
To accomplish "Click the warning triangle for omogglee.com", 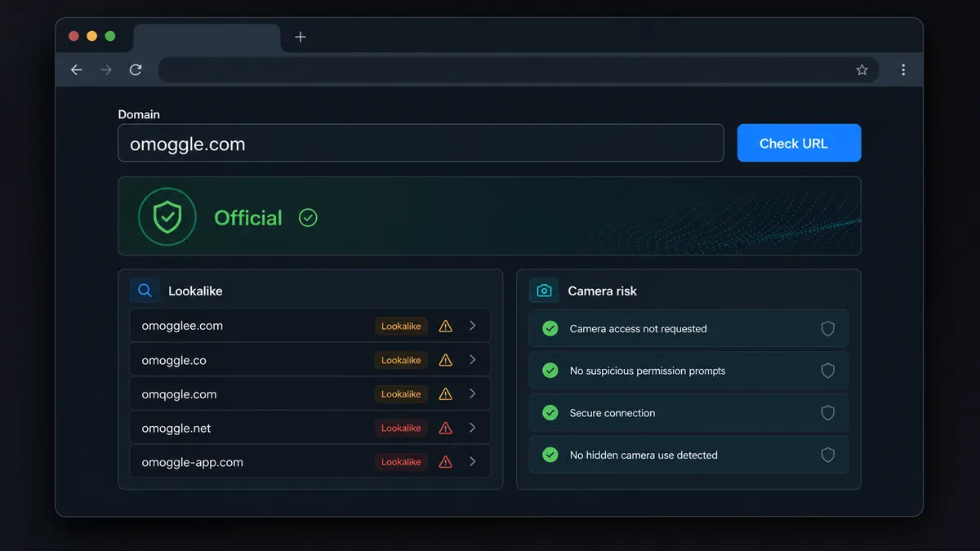I will pos(445,326).
